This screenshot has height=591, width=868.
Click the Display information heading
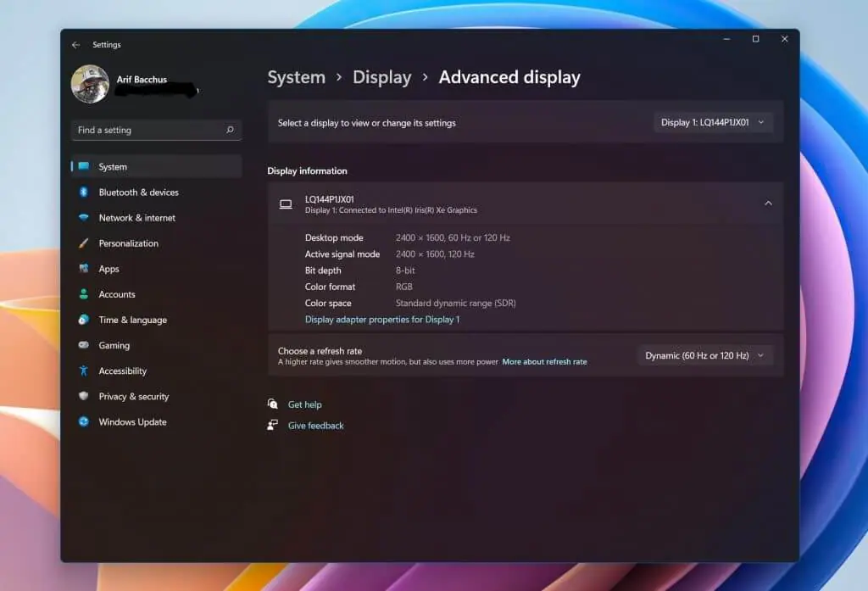click(x=307, y=170)
